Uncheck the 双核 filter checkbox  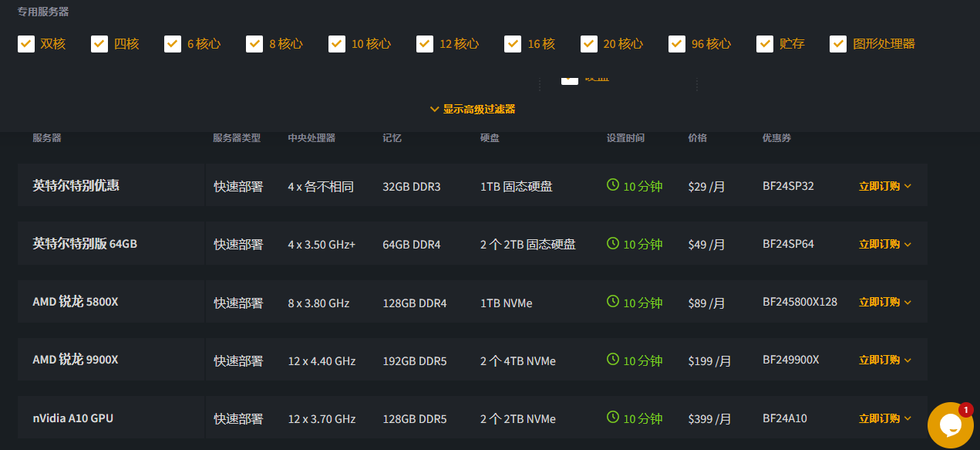[26, 44]
